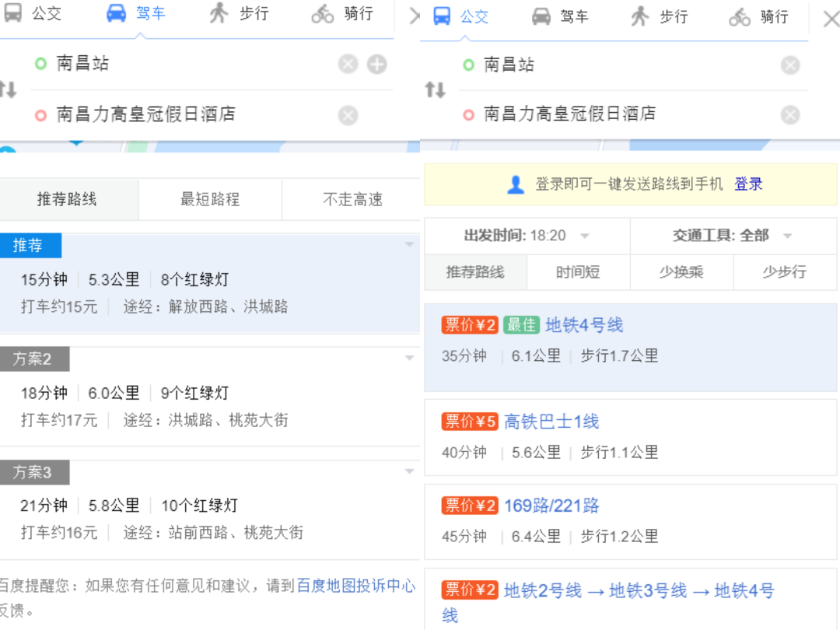Select 步行 walking tab in left panel
840x630 pixels.
point(239,13)
